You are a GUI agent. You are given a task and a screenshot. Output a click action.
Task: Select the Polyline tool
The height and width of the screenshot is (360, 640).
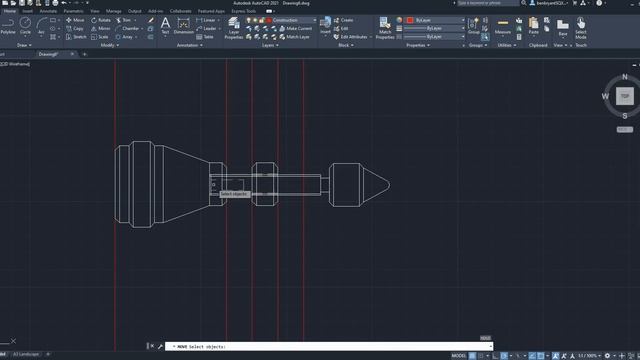[8, 26]
